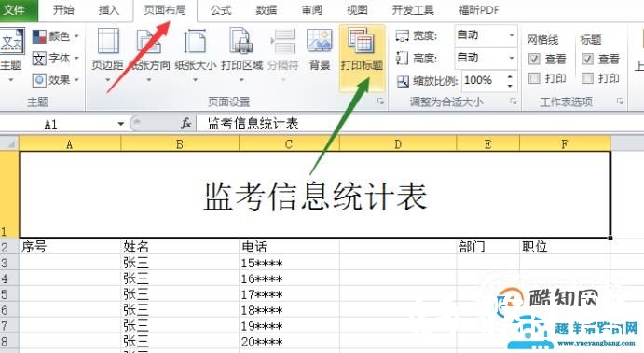Viewport: 644px width, 353px height.
Task: Toggle Headings Print (打印) checkbox
Action: pos(587,78)
